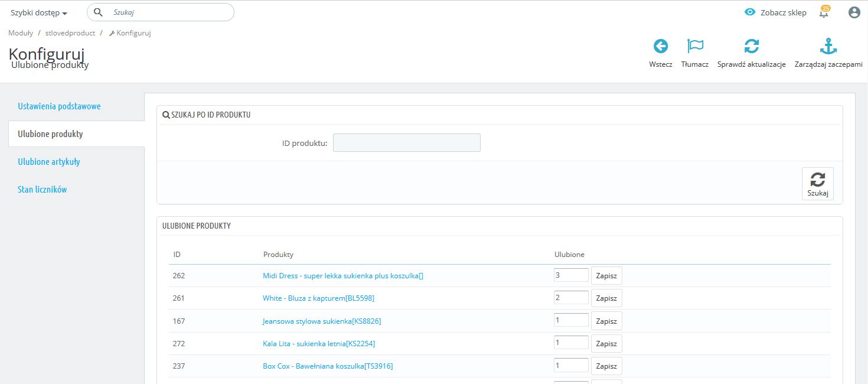Open the Kala Lita - sukienka letnia link
This screenshot has width=868, height=384.
pos(319,344)
